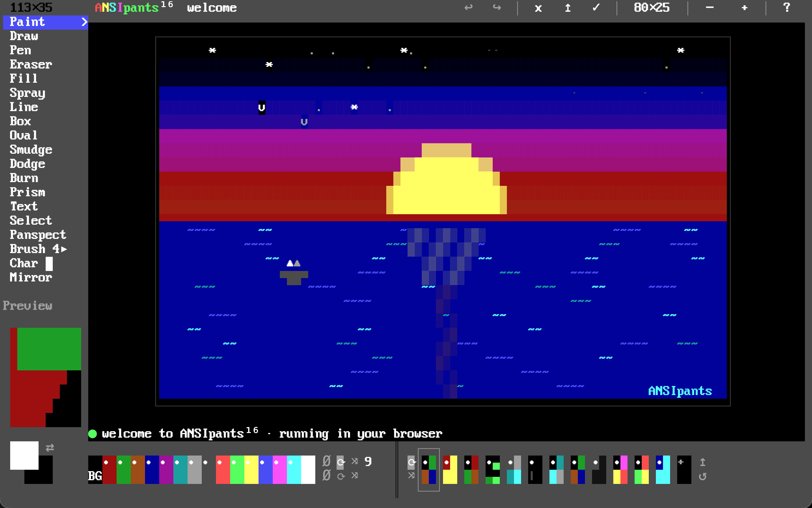The height and width of the screenshot is (508, 812).
Task: Select the Line tool
Action: [24, 107]
